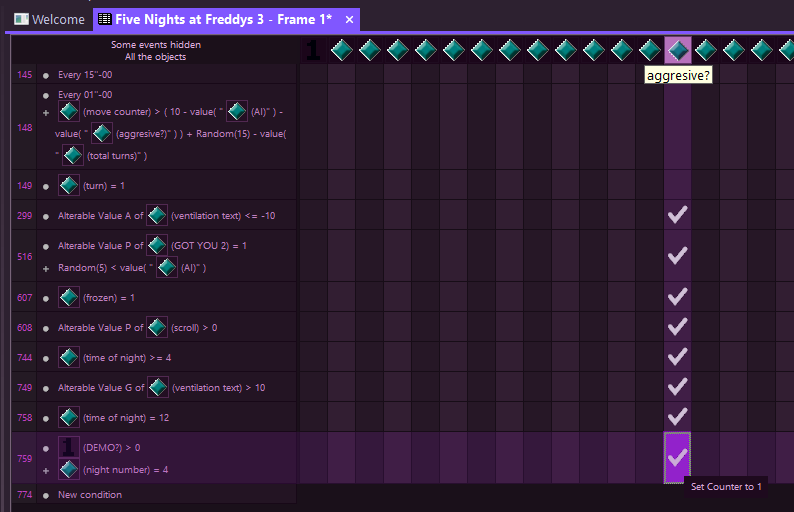The image size is (794, 512).
Task: Click the (time of night) icon in event 744
Action: pyautogui.click(x=68, y=357)
